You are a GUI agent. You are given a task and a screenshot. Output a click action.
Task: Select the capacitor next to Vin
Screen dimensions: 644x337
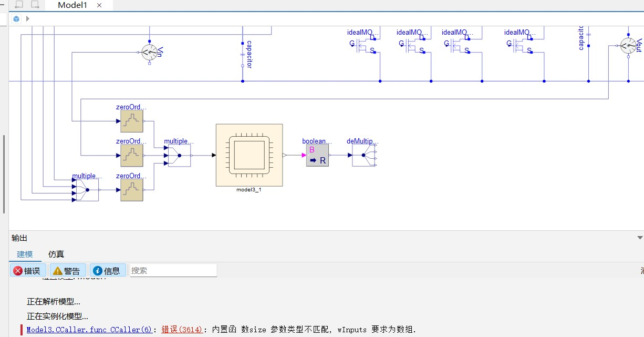242,54
